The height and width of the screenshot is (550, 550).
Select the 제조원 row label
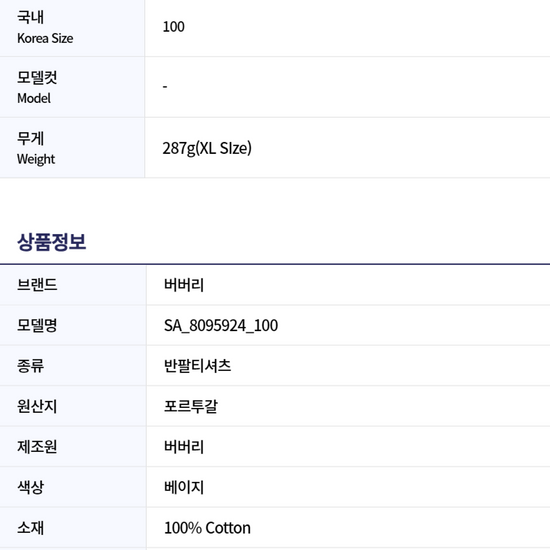37,447
